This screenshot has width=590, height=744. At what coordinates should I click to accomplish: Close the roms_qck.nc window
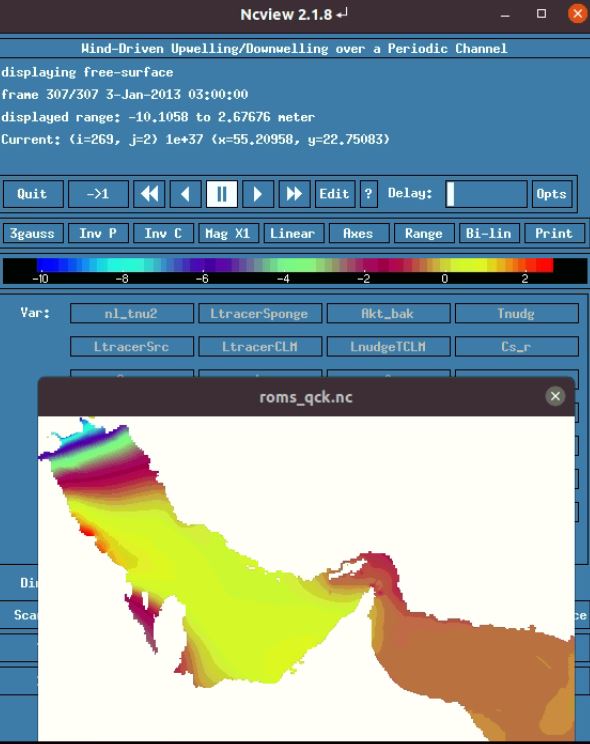coord(555,396)
